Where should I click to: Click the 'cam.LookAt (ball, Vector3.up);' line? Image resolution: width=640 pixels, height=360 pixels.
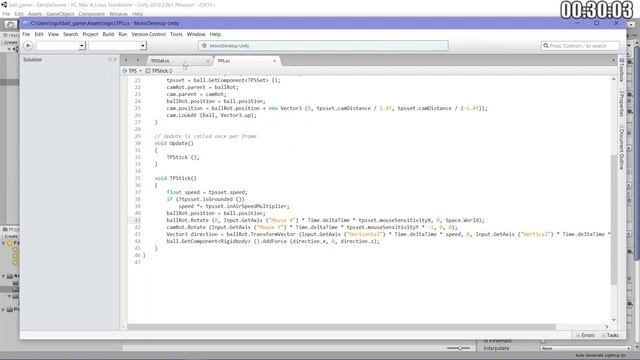click(211, 115)
